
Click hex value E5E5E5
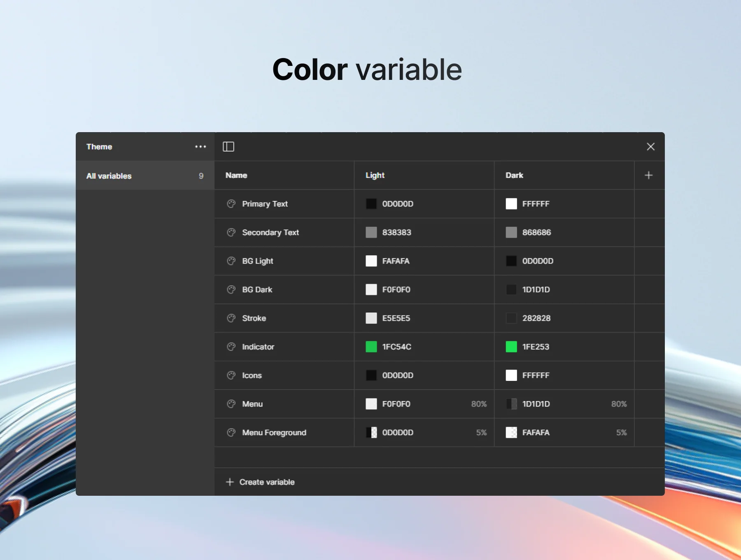point(396,318)
